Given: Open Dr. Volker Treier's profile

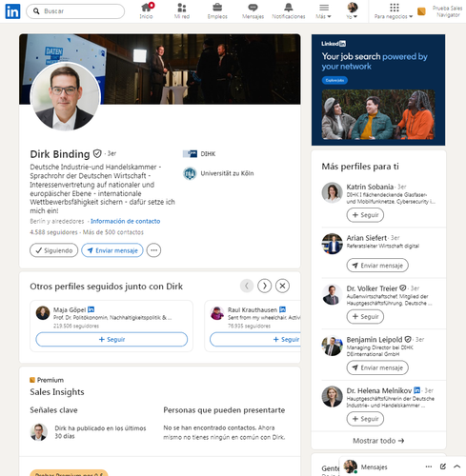Looking at the screenshot, I should tap(372, 288).
